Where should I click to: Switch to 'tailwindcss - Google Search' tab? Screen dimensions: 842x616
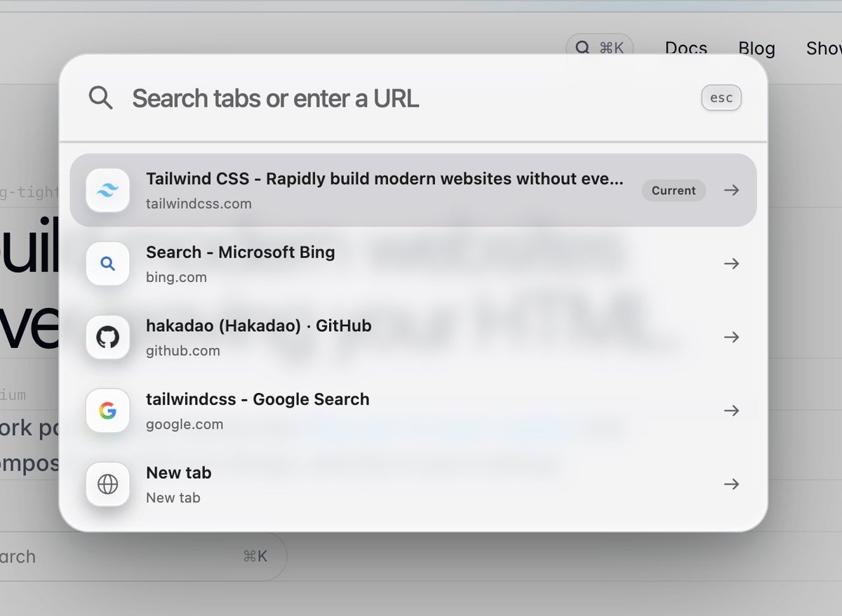coord(258,399)
